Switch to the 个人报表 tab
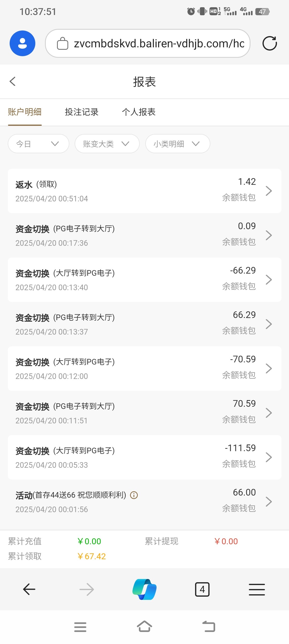 click(x=139, y=112)
